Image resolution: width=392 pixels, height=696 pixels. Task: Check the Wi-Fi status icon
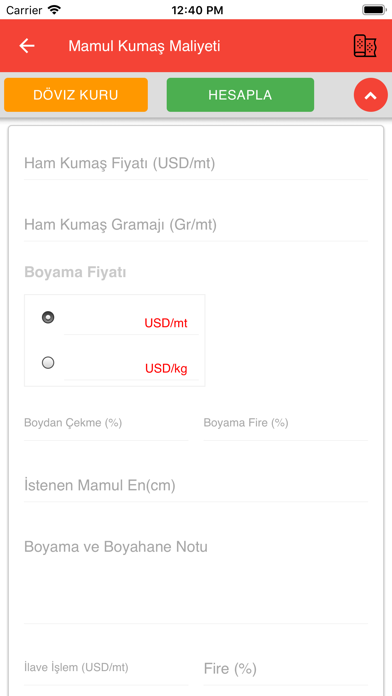pos(54,9)
